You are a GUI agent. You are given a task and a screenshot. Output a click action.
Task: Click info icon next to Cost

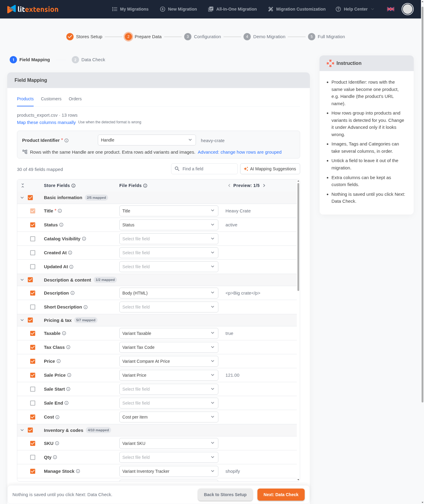tap(58, 417)
